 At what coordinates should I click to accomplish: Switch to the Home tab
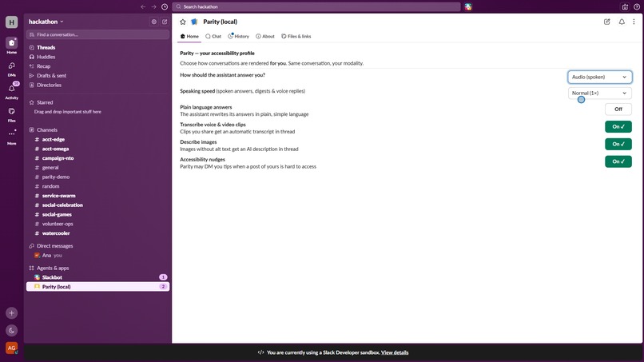(189, 36)
